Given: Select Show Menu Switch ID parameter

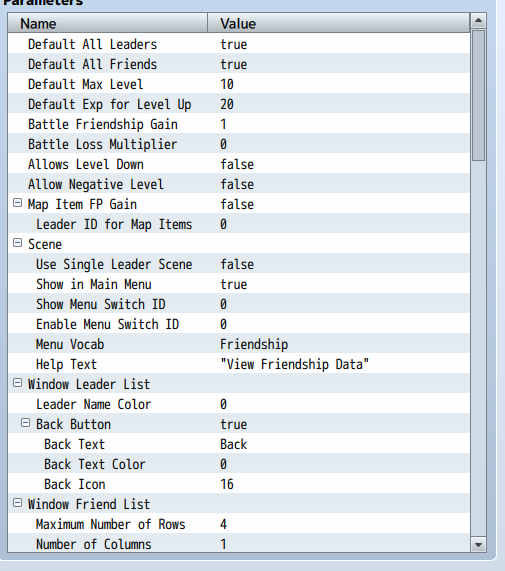Looking at the screenshot, I should 239,304.
